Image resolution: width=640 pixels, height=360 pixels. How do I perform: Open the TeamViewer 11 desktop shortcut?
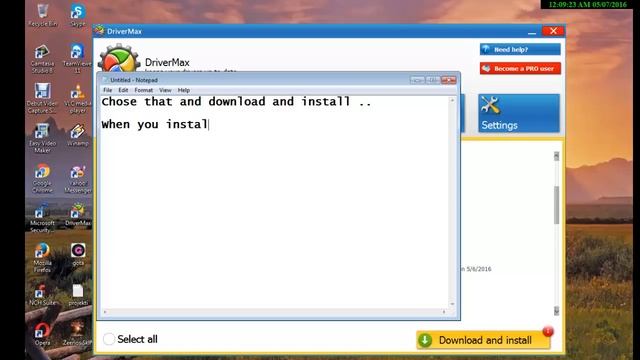pos(77,59)
